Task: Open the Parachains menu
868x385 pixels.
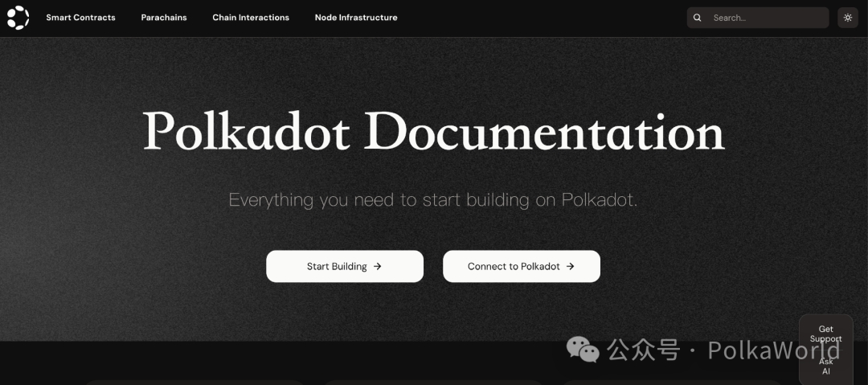Action: [164, 18]
